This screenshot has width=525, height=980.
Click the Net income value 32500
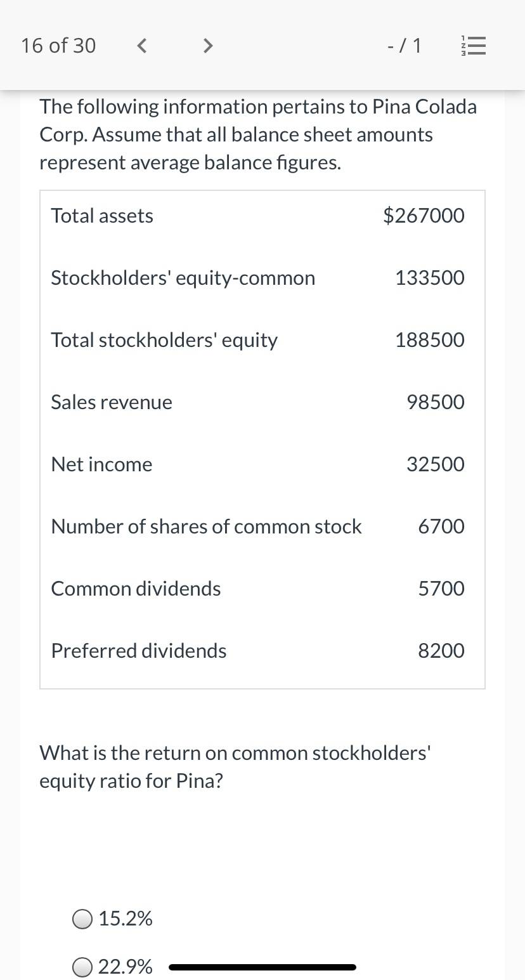436,464
